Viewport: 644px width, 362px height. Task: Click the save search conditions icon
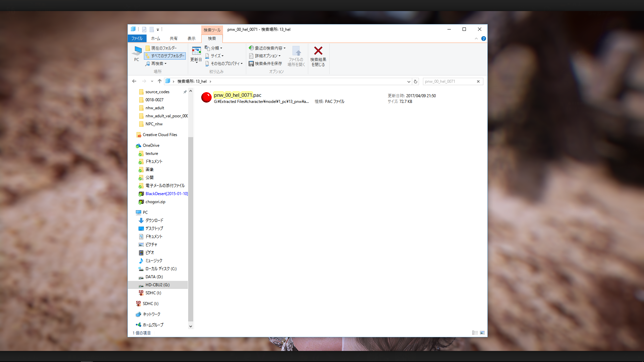(251, 64)
